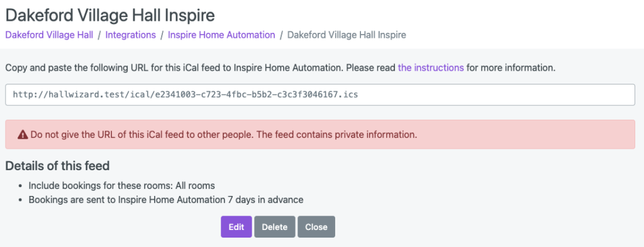The height and width of the screenshot is (247, 644).
Task: Go to the Integrations breadcrumb
Action: 131,35
